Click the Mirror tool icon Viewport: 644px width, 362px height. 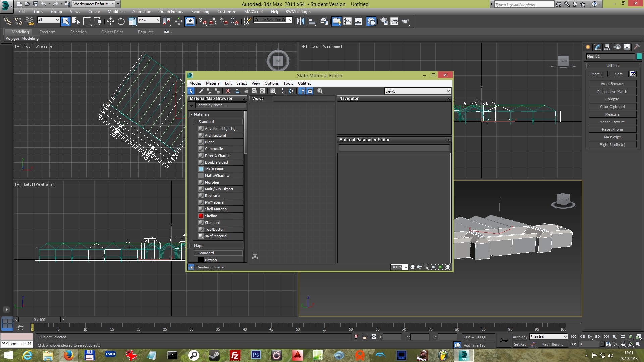pos(300,21)
